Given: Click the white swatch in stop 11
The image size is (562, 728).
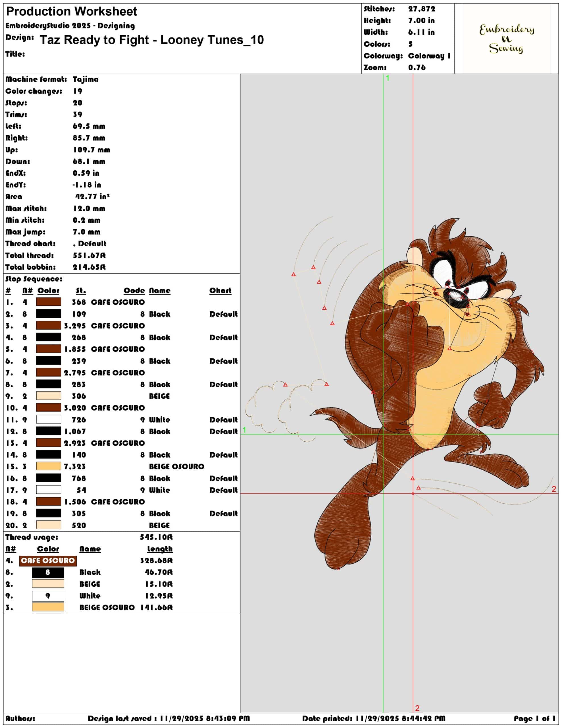Looking at the screenshot, I should point(49,419).
